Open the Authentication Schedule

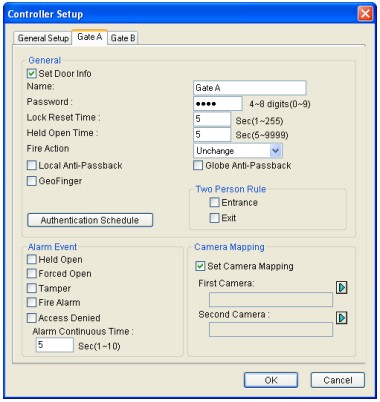coord(90,220)
